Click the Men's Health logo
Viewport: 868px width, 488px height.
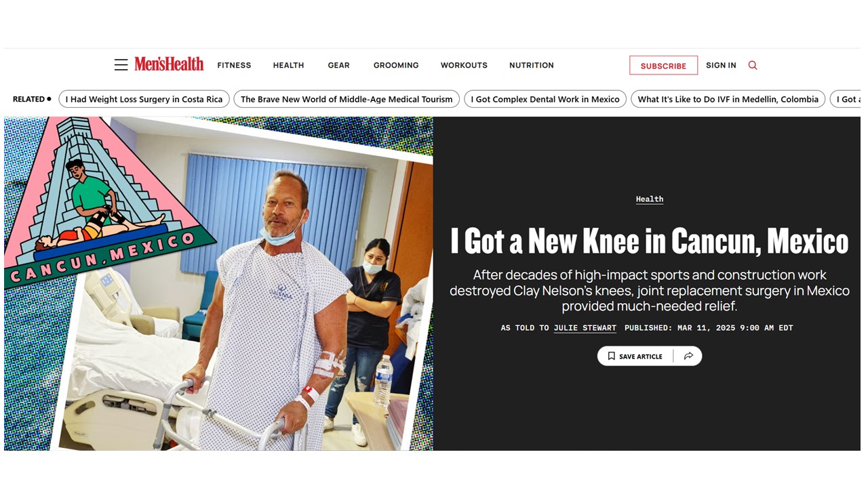pyautogui.click(x=169, y=64)
